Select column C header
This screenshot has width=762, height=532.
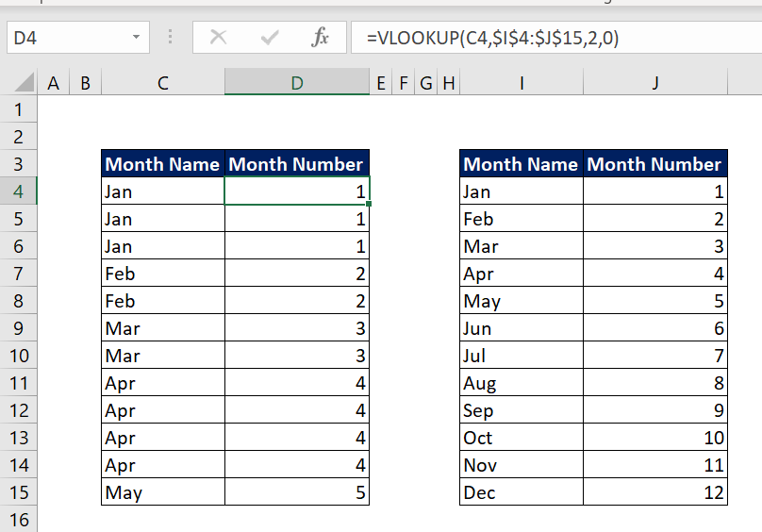tap(163, 83)
